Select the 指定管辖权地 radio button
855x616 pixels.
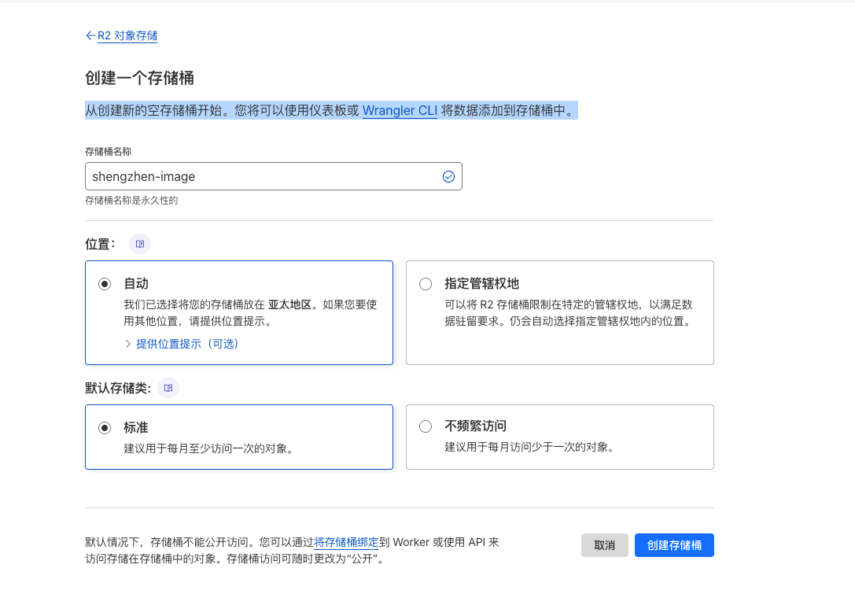click(x=426, y=284)
